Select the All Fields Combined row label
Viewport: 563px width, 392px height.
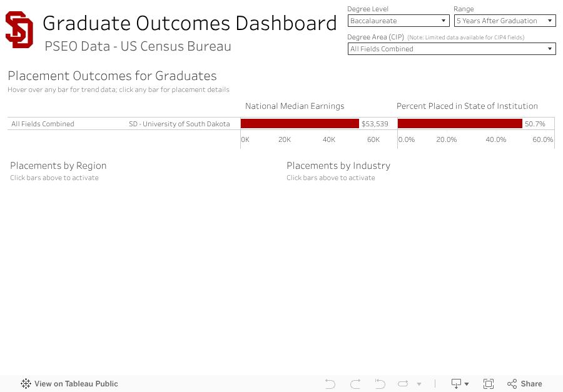click(x=43, y=124)
